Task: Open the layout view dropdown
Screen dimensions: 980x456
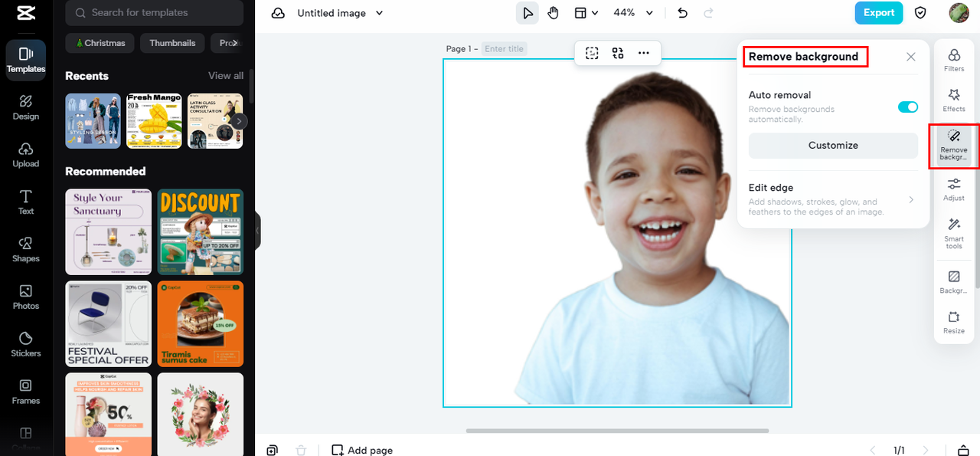Action: point(586,13)
